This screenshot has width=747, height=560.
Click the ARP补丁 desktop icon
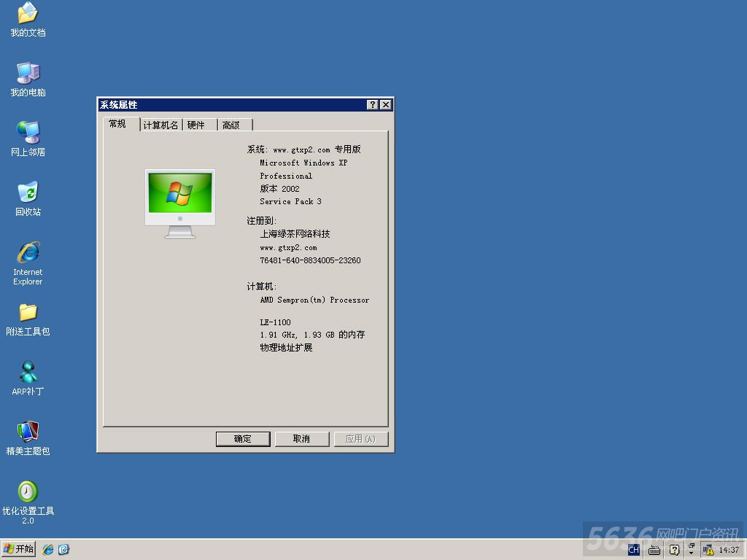pyautogui.click(x=28, y=379)
